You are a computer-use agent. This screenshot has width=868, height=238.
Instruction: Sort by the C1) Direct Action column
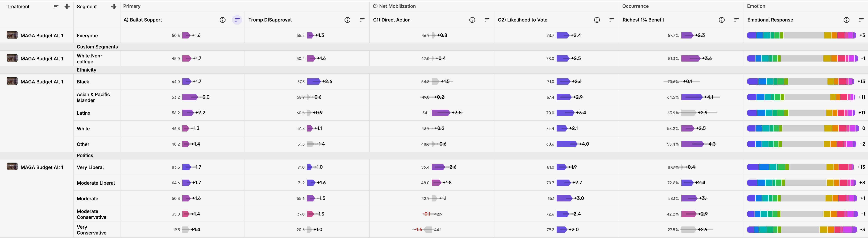pyautogui.click(x=487, y=20)
